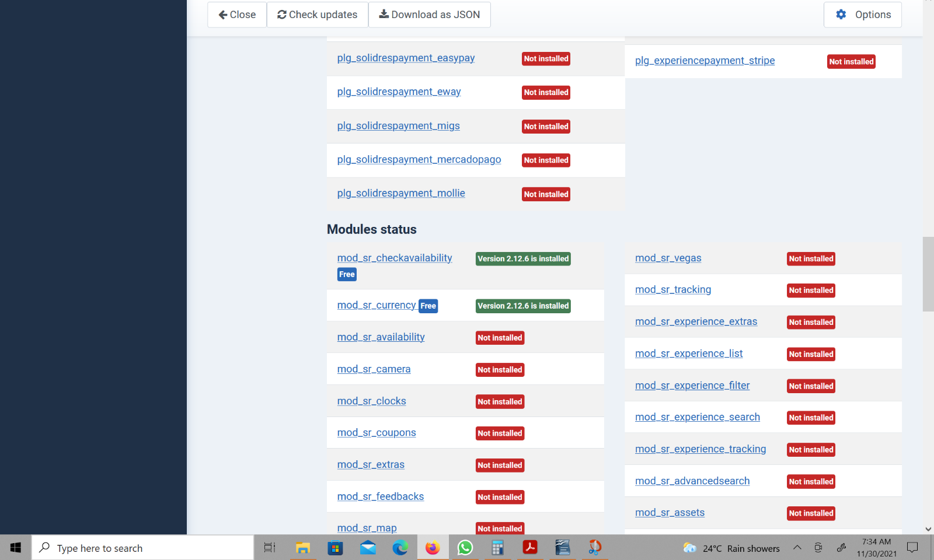The image size is (934, 560).
Task: Follow the mod_sr_experience_search link
Action: click(698, 417)
